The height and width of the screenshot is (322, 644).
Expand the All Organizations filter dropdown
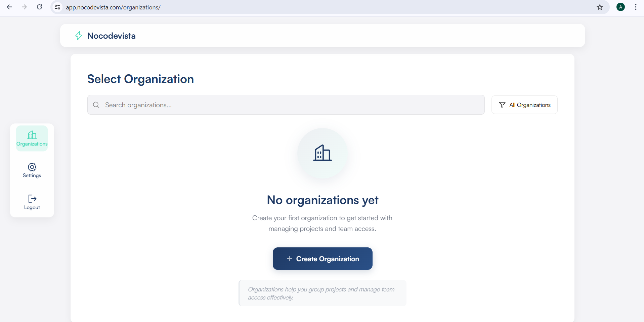tap(524, 105)
